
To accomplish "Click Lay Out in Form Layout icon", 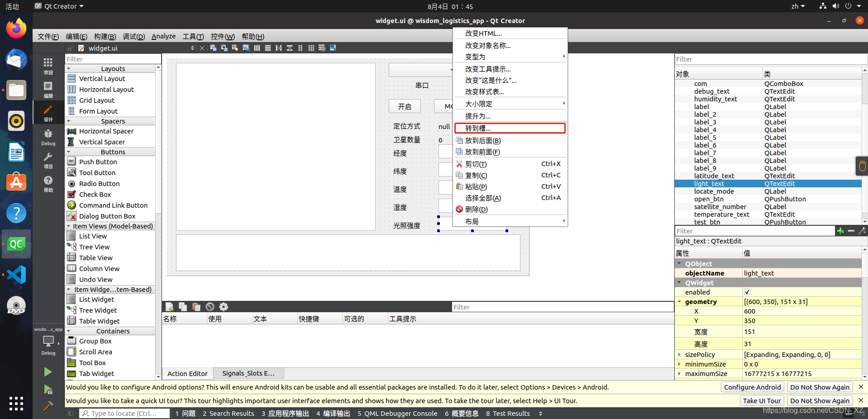I will [300, 48].
